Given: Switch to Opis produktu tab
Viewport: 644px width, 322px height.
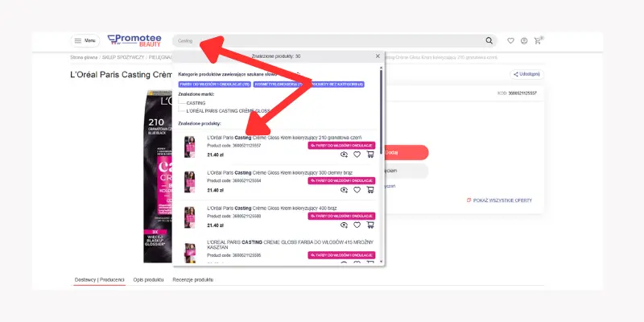Looking at the screenshot, I should point(149,279).
